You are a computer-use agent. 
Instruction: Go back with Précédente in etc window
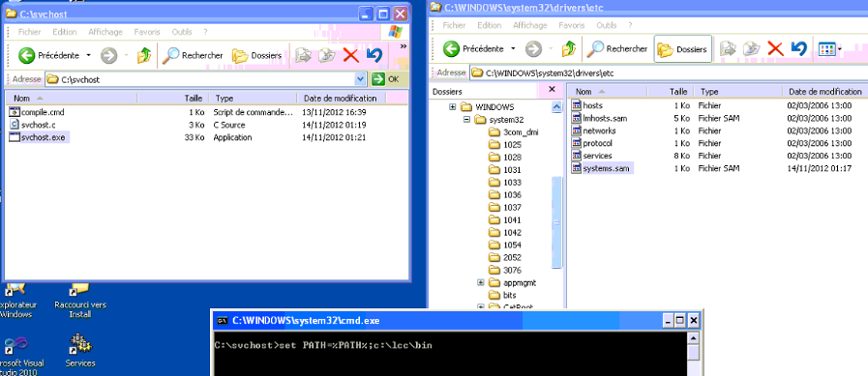pos(474,49)
